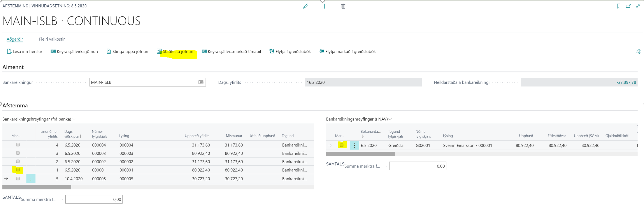Viewport: 644px width, 204px height.
Task: Click the pin action bar icon
Action: (x=638, y=51)
